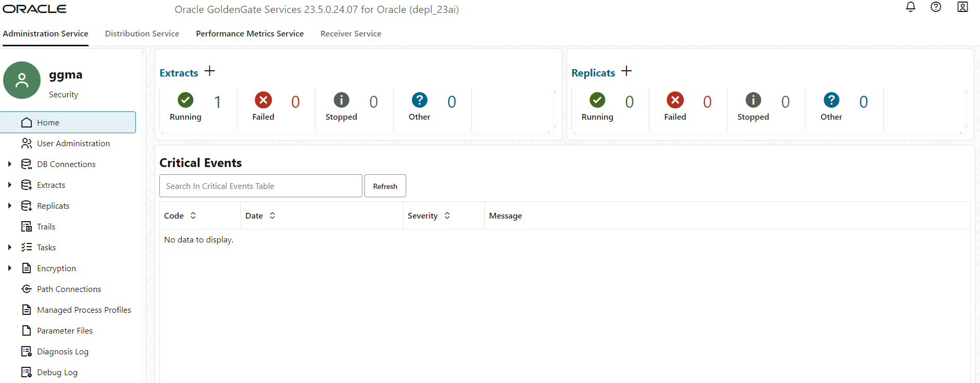Sort Critical Events by Date column
This screenshot has width=980, height=383.
272,215
